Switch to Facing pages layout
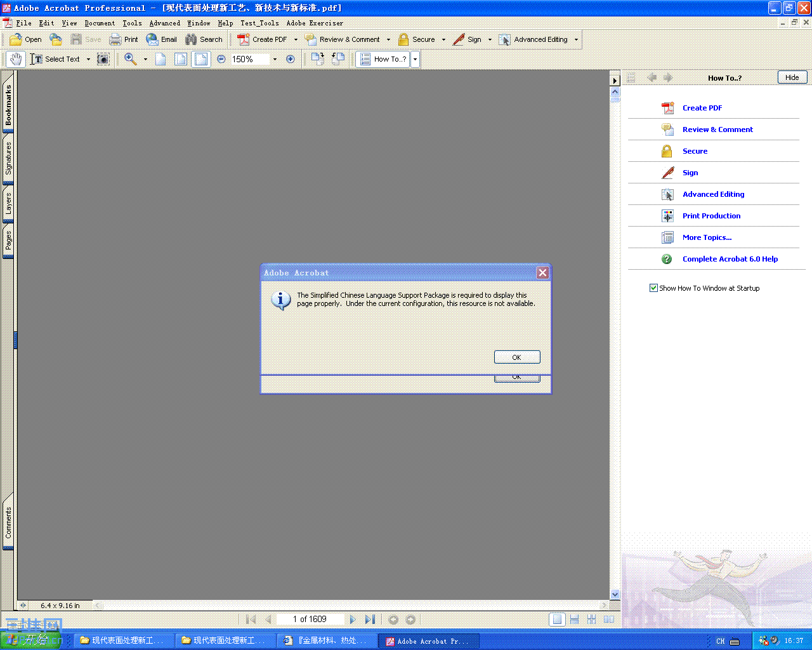The height and width of the screenshot is (650, 812). pos(609,620)
